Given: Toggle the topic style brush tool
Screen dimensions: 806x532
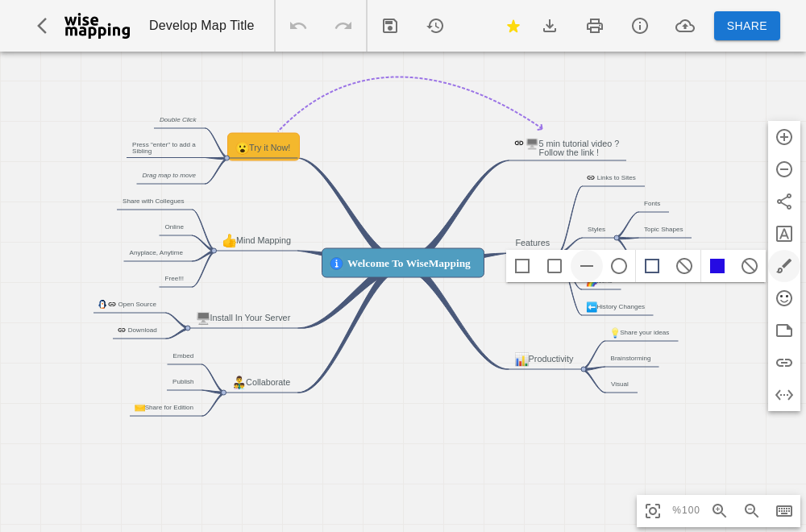Looking at the screenshot, I should click(784, 266).
